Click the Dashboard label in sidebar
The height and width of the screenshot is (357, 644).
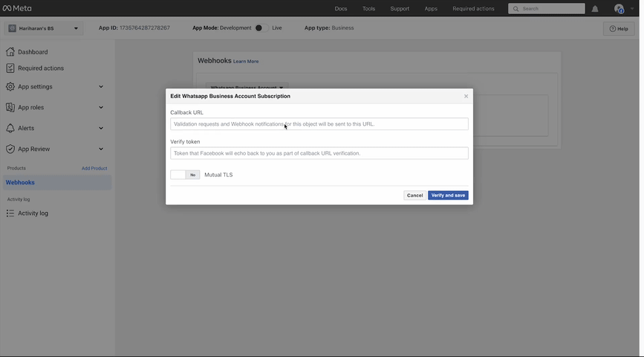pyautogui.click(x=33, y=52)
